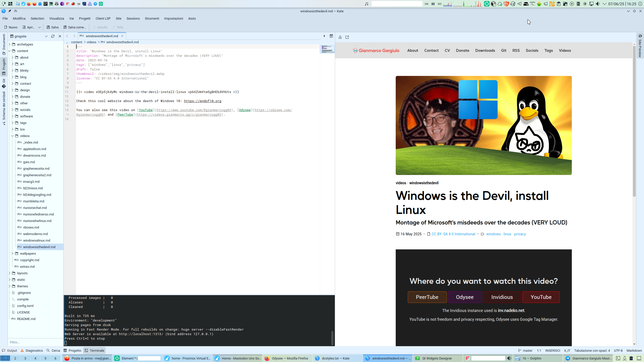The height and width of the screenshot is (362, 644).
Task: Open preview in external browser icon
Action: point(347,37)
